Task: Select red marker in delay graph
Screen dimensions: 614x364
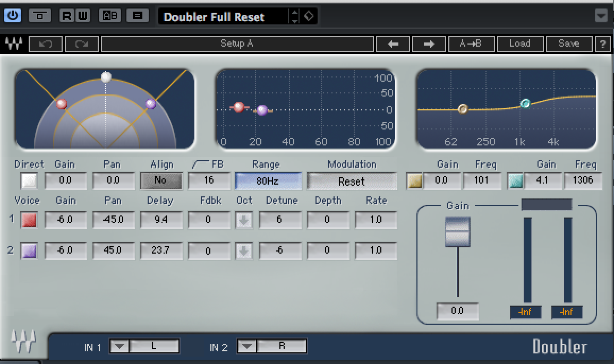Action: pos(239,107)
